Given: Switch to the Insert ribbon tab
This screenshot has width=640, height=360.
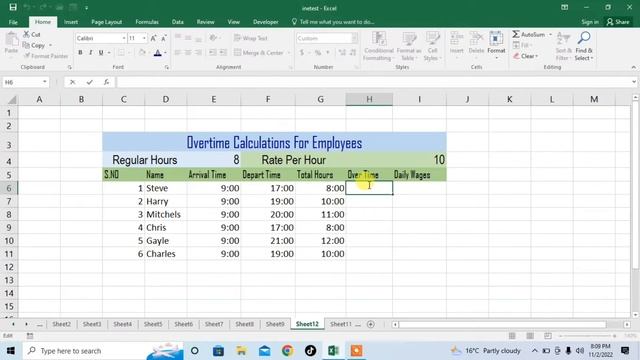Looking at the screenshot, I should 71,22.
